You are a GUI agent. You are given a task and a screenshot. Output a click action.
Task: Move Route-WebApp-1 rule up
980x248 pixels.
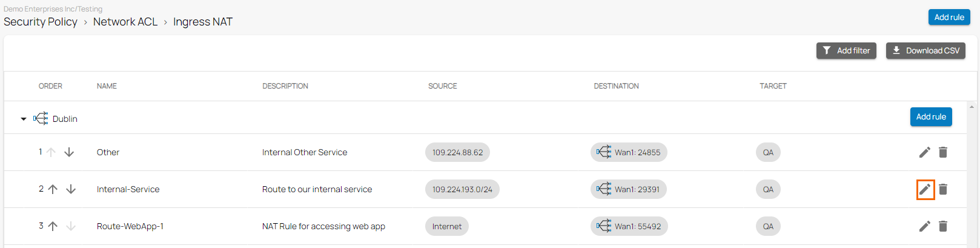tap(53, 226)
